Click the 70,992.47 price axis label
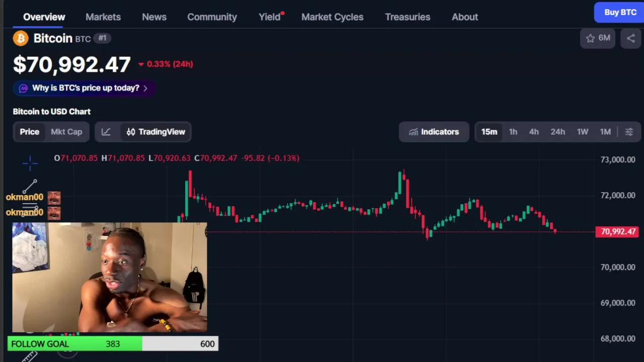This screenshot has height=362, width=644. point(618,232)
